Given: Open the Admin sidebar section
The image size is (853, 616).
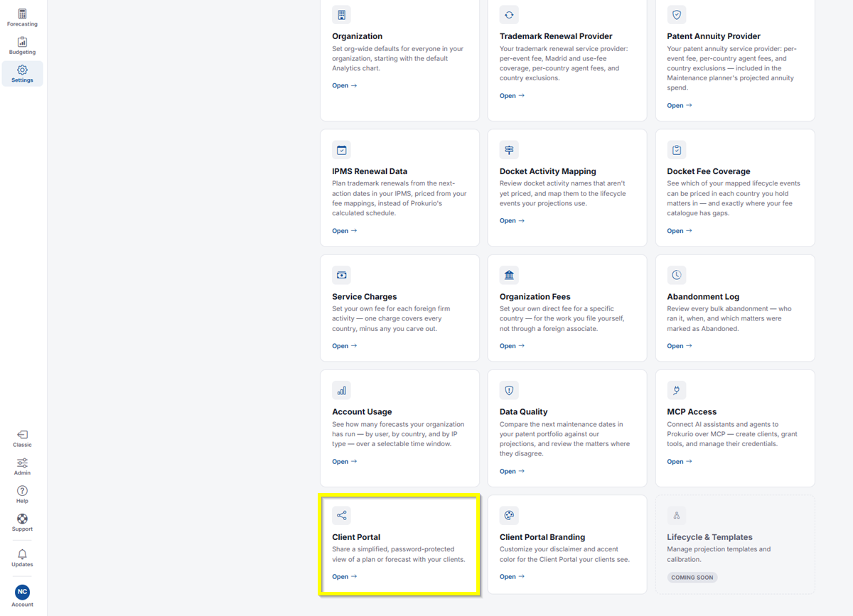Looking at the screenshot, I should [22, 467].
